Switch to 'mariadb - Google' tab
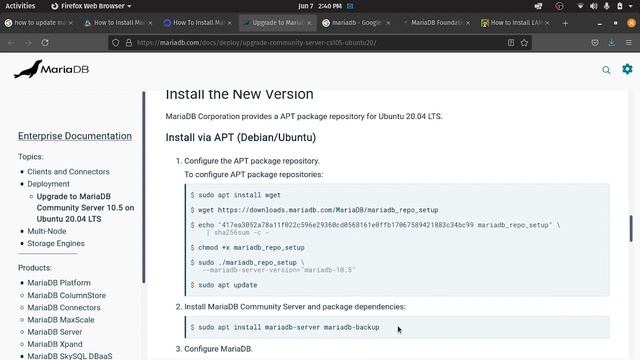 (x=356, y=23)
